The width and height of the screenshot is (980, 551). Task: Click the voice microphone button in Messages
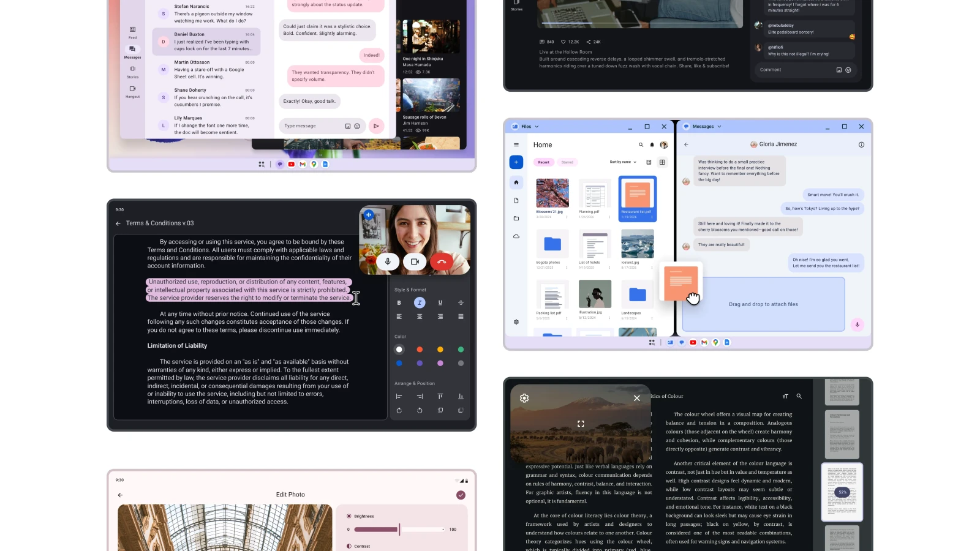[x=857, y=324]
